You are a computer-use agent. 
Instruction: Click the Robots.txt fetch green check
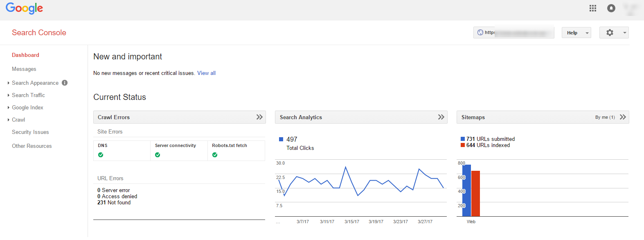(x=215, y=155)
